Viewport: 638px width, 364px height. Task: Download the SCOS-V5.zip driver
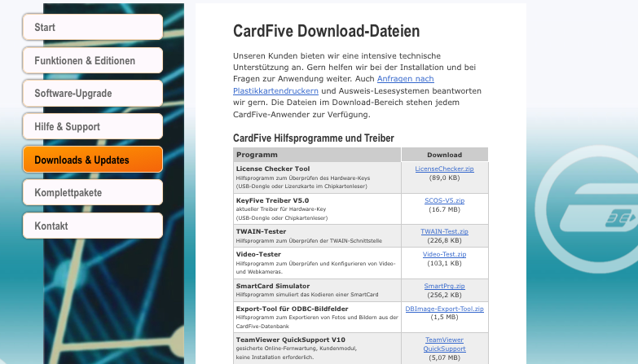pos(444,200)
